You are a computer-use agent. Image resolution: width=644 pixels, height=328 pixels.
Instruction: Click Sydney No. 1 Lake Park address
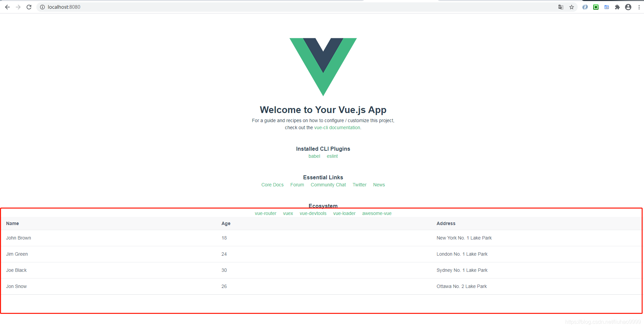tap(462, 270)
